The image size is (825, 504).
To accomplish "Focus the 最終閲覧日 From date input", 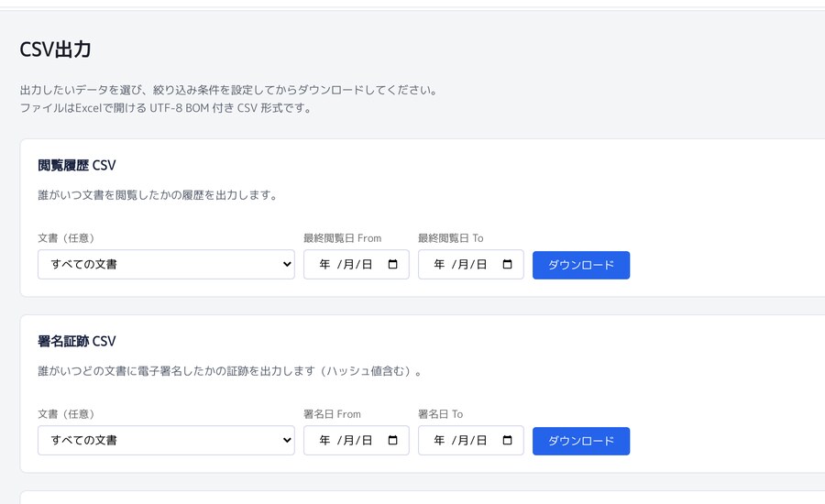I will click(357, 264).
